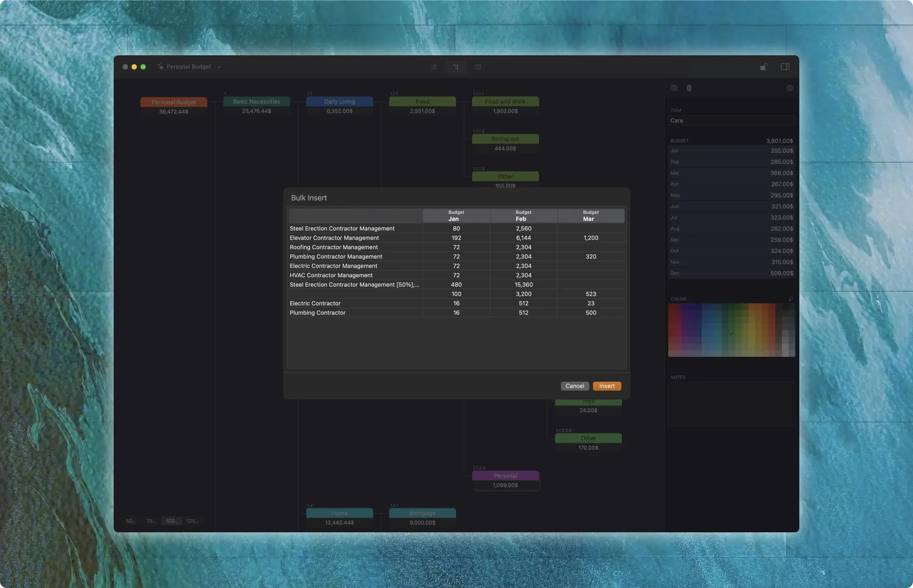The height and width of the screenshot is (588, 913).
Task: Click the duplicate item icon
Action: pos(674,88)
